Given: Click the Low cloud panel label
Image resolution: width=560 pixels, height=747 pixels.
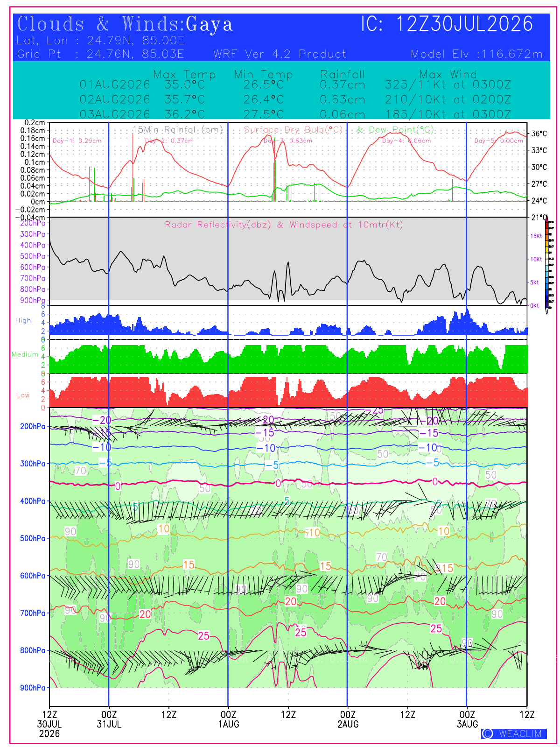Looking at the screenshot, I should tap(23, 395).
